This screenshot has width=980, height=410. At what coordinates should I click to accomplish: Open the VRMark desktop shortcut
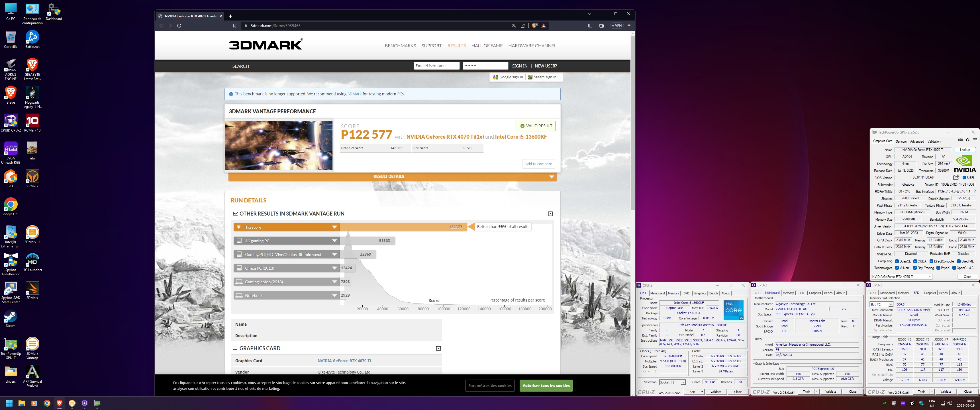coord(32,179)
